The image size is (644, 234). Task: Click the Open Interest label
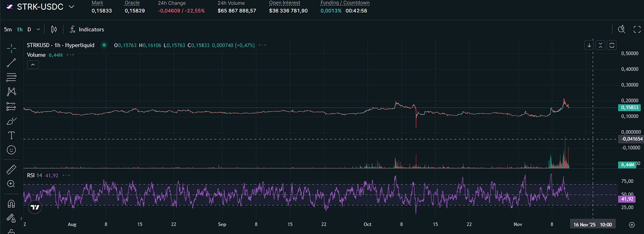pyautogui.click(x=285, y=3)
